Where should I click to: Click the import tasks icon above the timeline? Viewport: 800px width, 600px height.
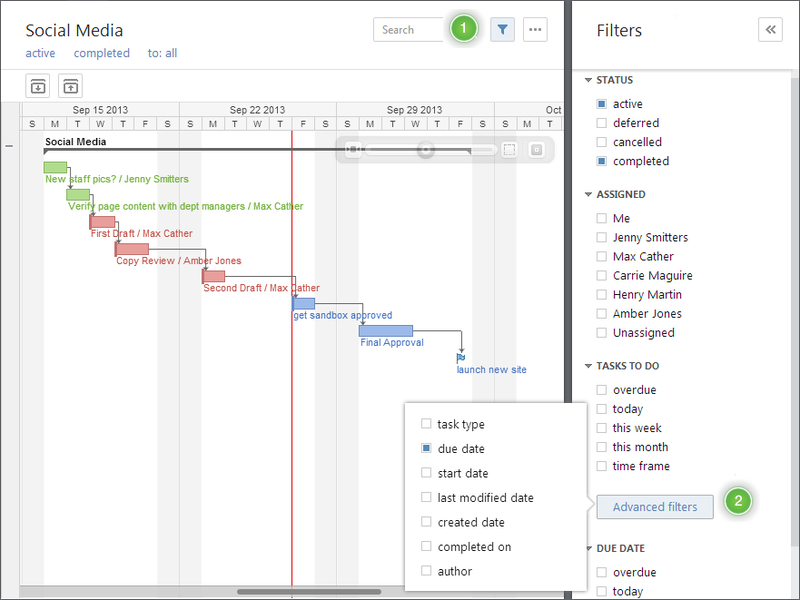tap(38, 86)
